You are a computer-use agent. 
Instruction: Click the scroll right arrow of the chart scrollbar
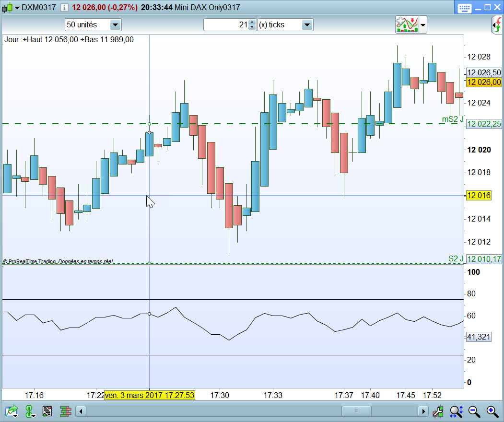423,411
